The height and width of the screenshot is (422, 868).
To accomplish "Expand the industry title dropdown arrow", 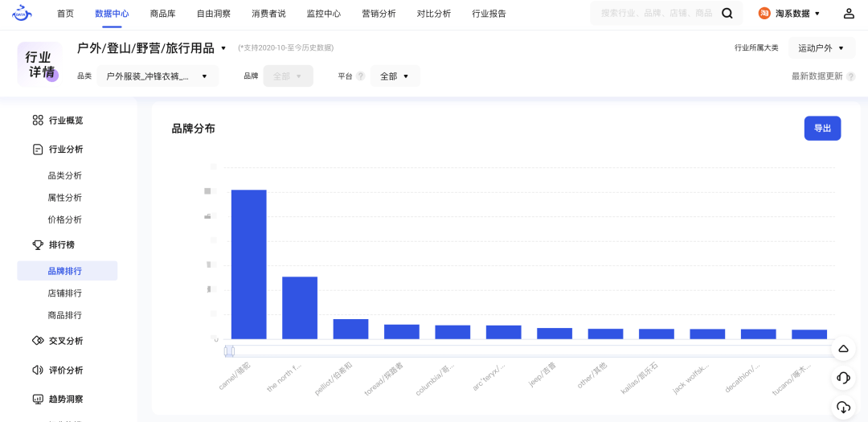I will pos(223,49).
